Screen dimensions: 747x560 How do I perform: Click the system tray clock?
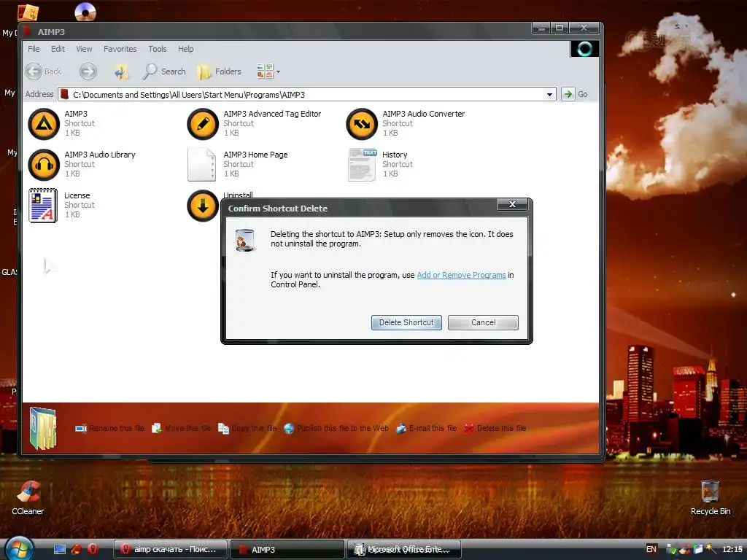732,549
